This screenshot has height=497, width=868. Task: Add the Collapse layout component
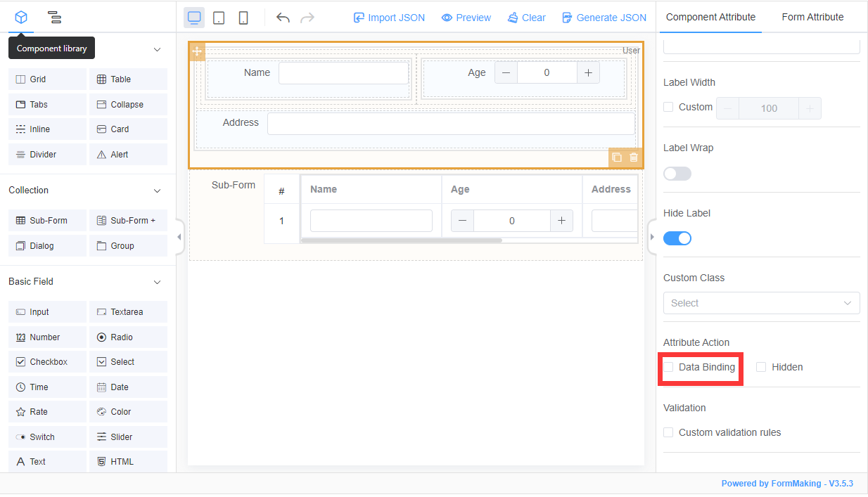pos(128,104)
